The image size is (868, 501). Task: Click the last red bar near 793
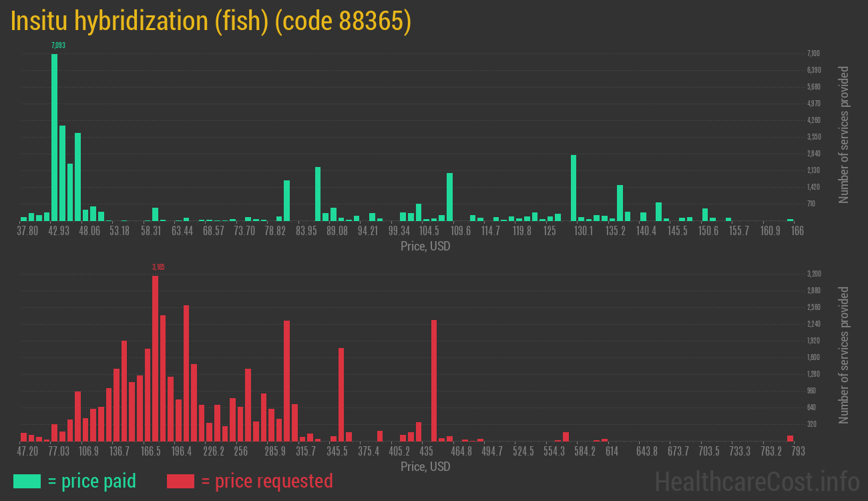(790, 438)
